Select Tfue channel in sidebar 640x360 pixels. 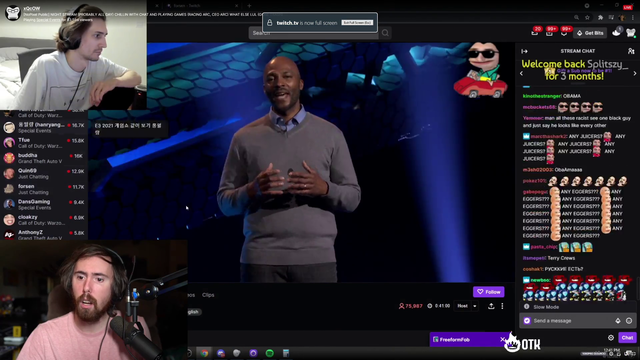click(x=44, y=143)
